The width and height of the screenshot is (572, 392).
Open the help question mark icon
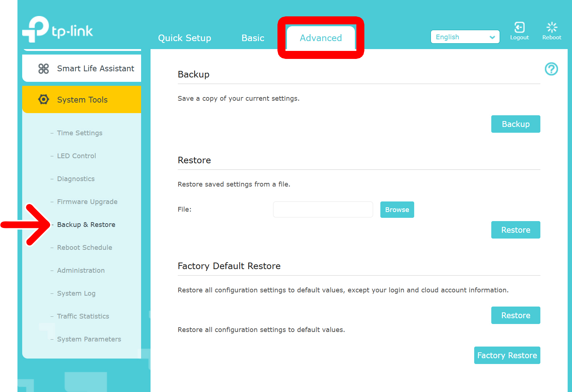tap(551, 69)
